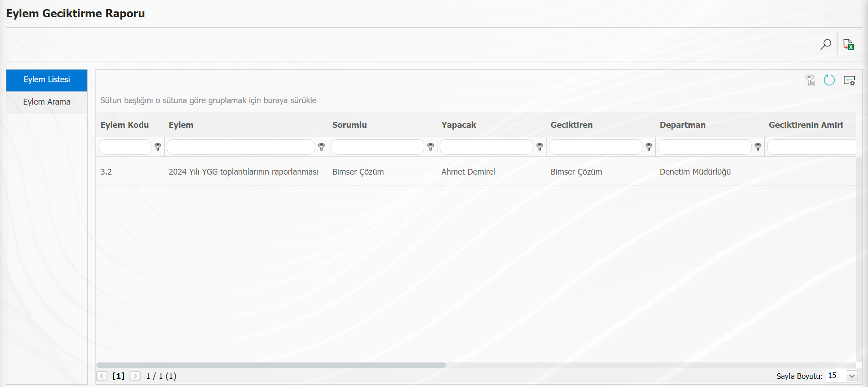The width and height of the screenshot is (868, 387).
Task: Click the horizontal scrollbar thumb
Action: [x=271, y=365]
